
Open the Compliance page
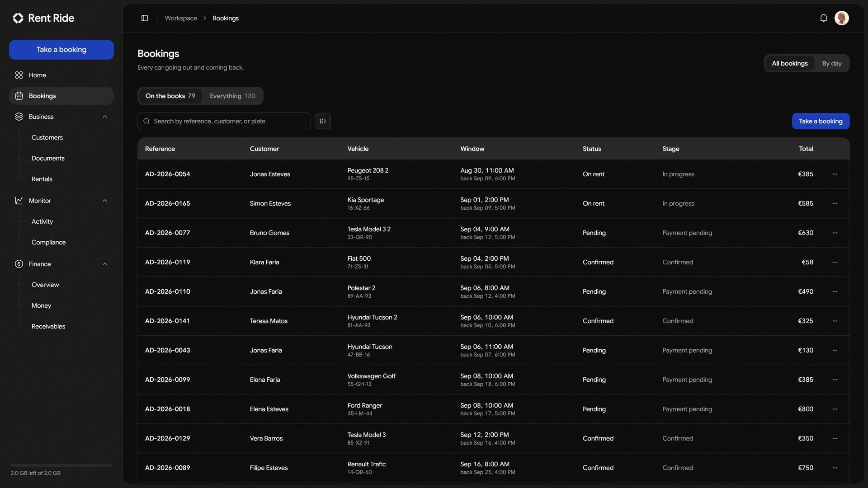point(48,242)
